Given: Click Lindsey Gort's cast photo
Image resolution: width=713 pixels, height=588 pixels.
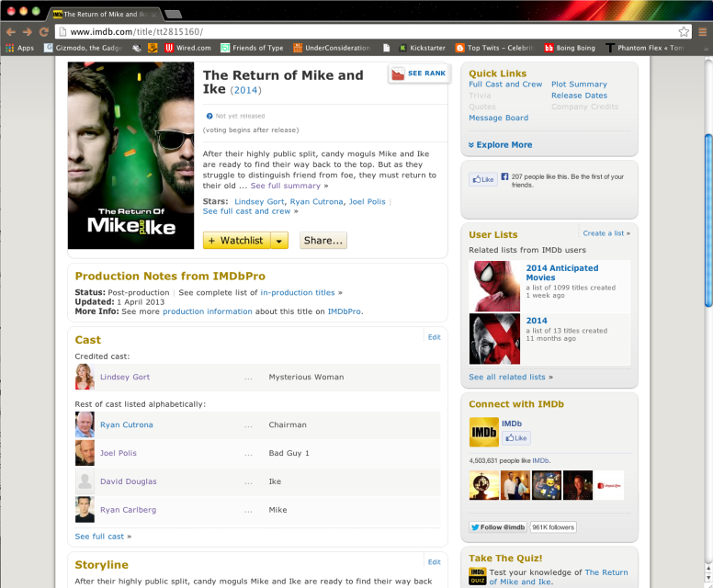Looking at the screenshot, I should tap(85, 377).
